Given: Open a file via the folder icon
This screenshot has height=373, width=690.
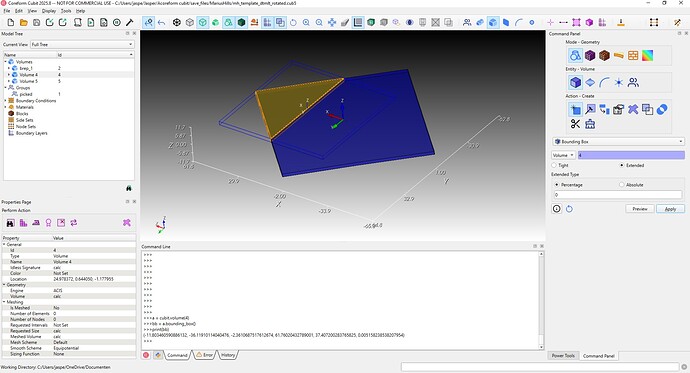Looking at the screenshot, I should (x=24, y=22).
